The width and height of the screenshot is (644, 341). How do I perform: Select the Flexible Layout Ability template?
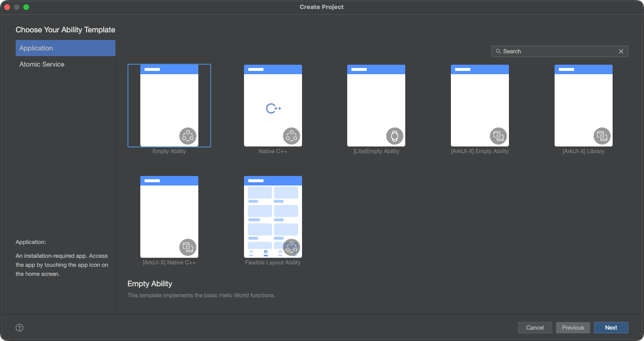(x=273, y=217)
